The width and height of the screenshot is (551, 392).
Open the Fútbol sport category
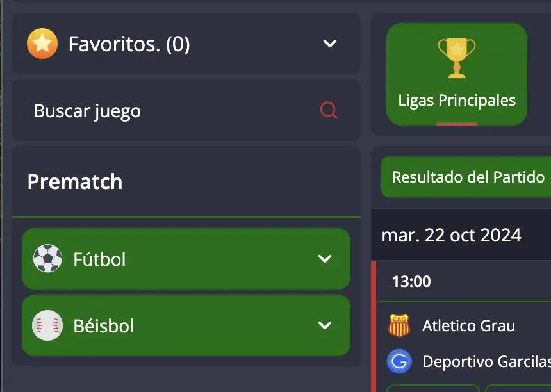click(x=186, y=259)
